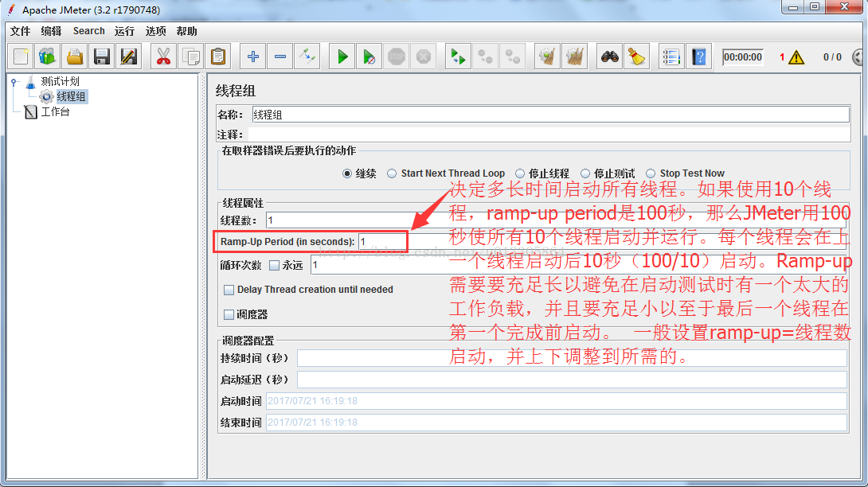
Task: Click the 00:00:00 elapsed timer
Action: [x=743, y=57]
